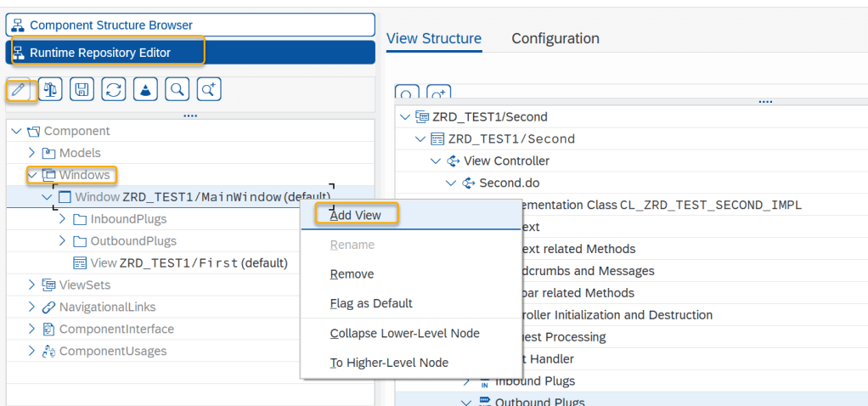This screenshot has width=868, height=406.
Task: Click the pencil Edit icon in toolbar
Action: [x=19, y=88]
